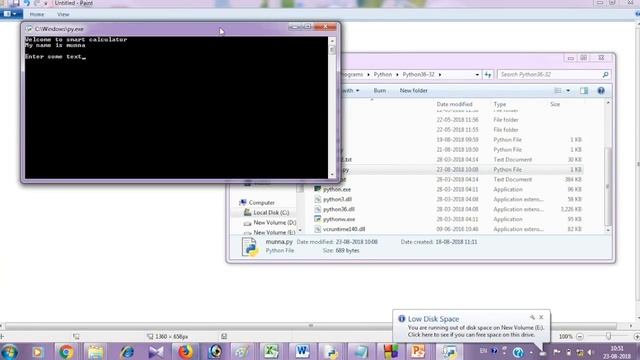Click the wrench icon on the Low Disk Space balloon
Image resolution: width=640 pixels, height=360 pixels.
tap(532, 317)
